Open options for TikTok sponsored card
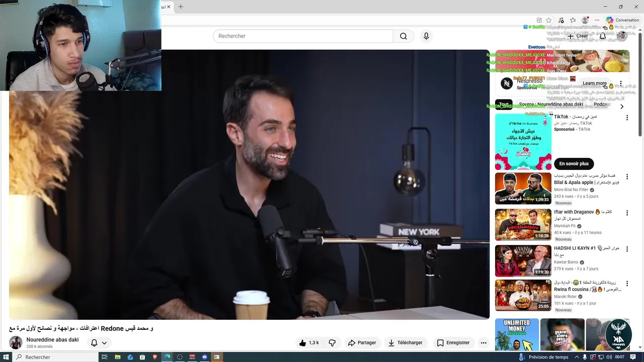The width and height of the screenshot is (644, 362). [627, 118]
